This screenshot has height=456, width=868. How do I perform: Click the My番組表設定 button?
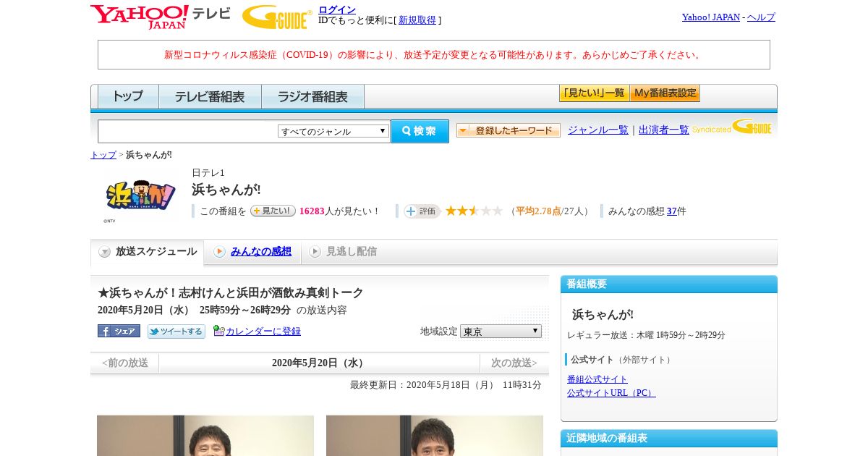coord(665,93)
